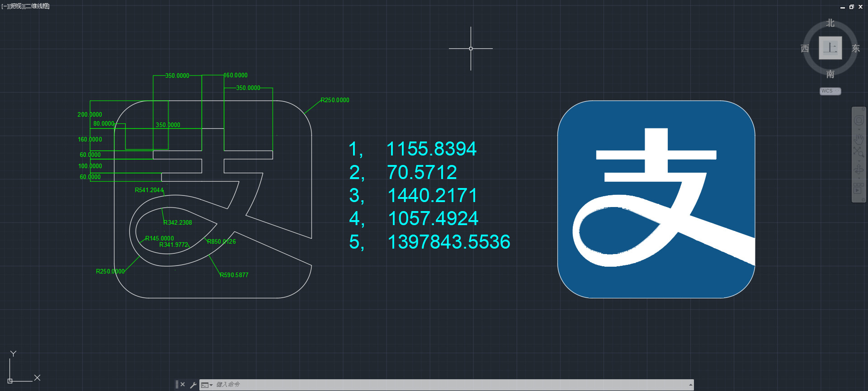The image size is (868, 391).
Task: Click the command line drag grip
Action: (x=177, y=385)
